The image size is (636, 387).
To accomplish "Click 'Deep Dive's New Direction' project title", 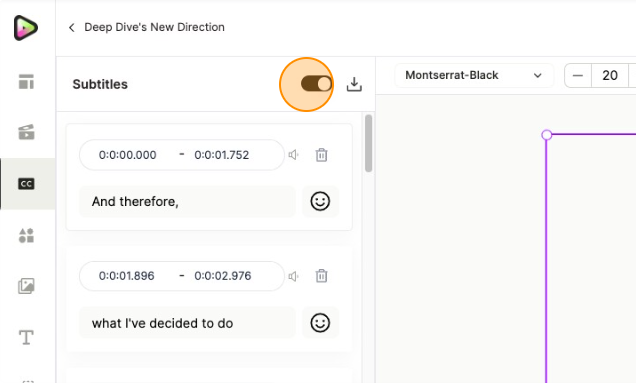I will [x=155, y=27].
